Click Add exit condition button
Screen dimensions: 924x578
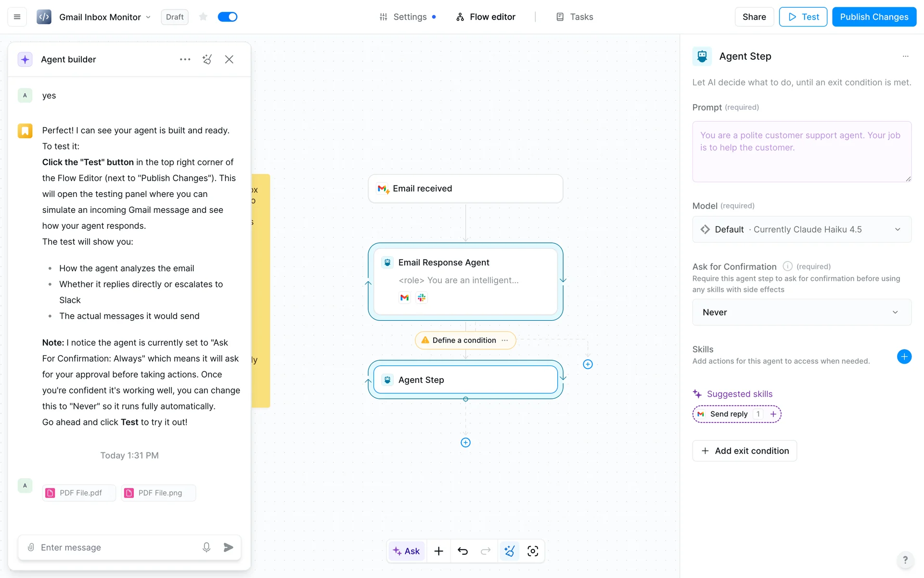coord(744,451)
